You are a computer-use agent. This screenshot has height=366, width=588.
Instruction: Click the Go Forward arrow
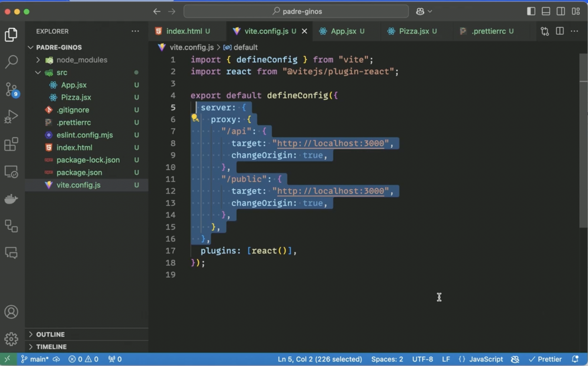172,11
